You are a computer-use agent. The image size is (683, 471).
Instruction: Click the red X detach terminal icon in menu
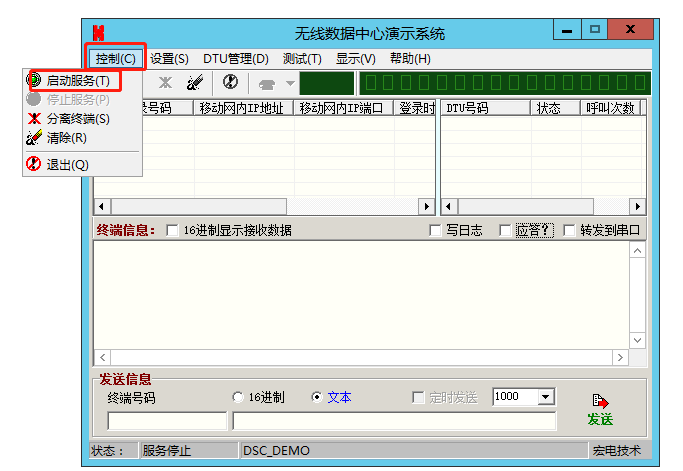34,119
